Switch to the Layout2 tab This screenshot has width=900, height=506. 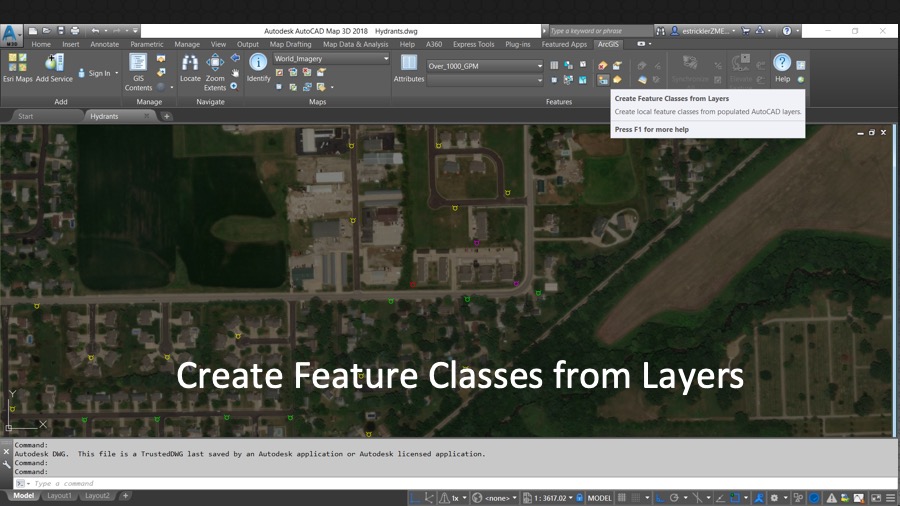tap(97, 496)
